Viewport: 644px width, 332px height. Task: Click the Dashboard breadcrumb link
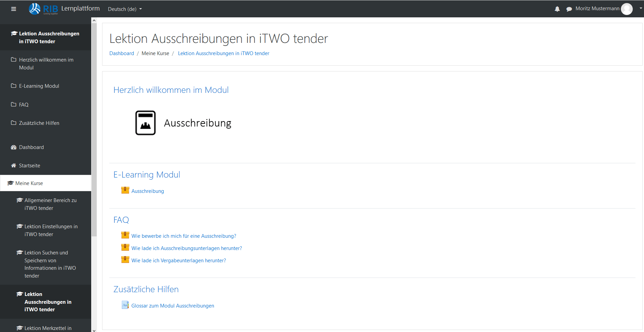coord(122,53)
